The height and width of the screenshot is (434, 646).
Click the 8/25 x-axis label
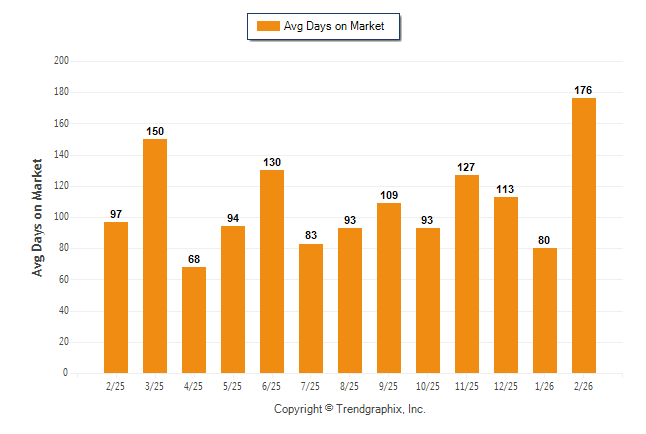(x=350, y=385)
